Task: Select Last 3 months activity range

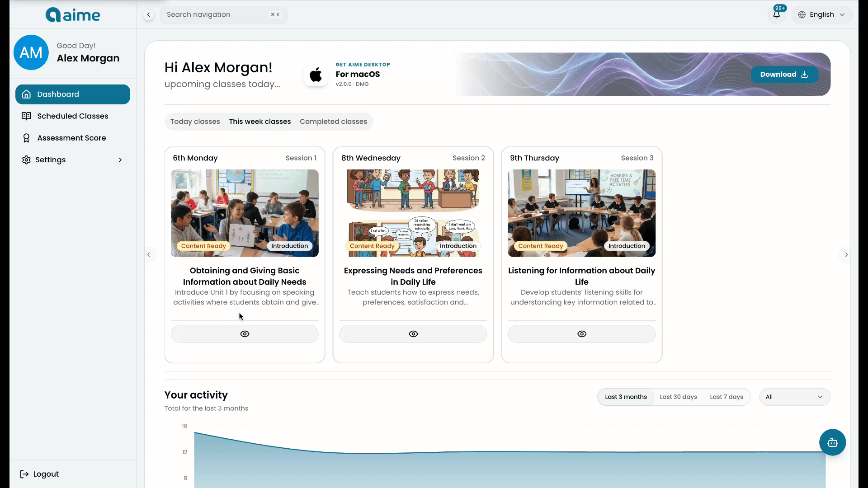Action: 626,397
